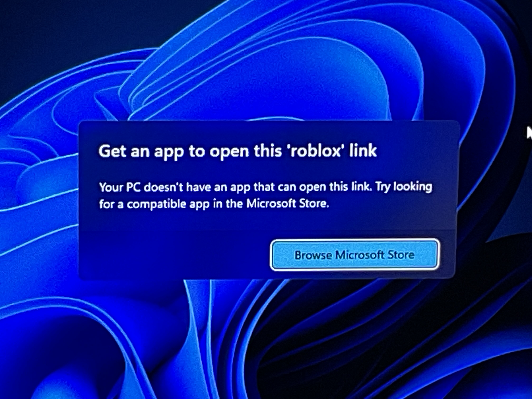The width and height of the screenshot is (532, 399).
Task: Click the desktop wallpaper below the dialog
Action: (x=265, y=337)
